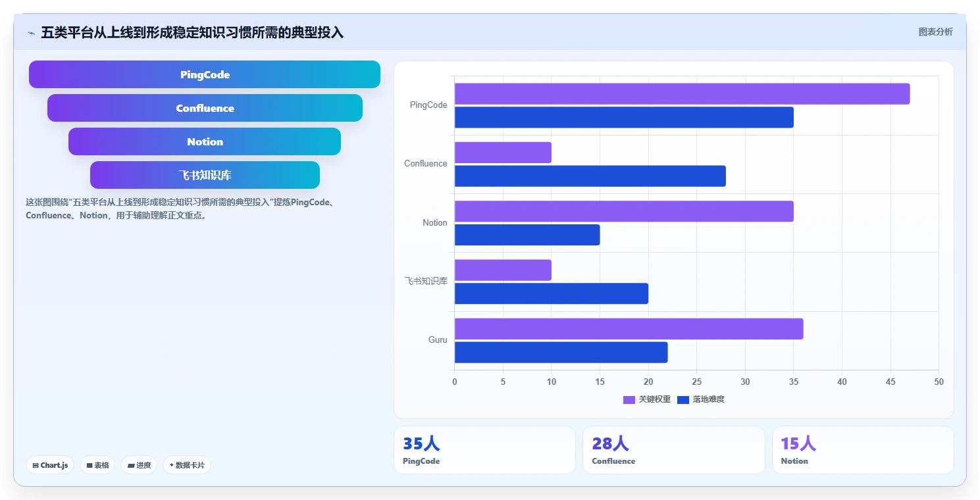
Task: Open the 15人 Notion data card
Action: click(863, 450)
